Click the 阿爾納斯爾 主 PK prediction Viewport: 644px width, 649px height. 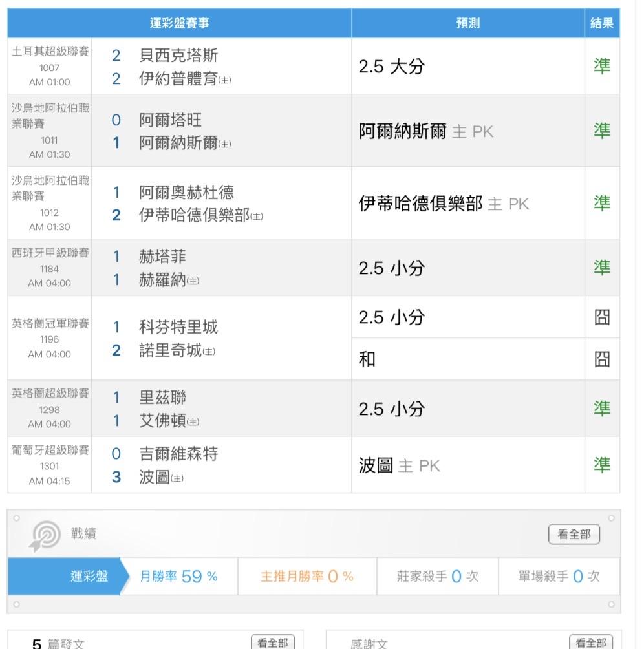pyautogui.click(x=425, y=132)
